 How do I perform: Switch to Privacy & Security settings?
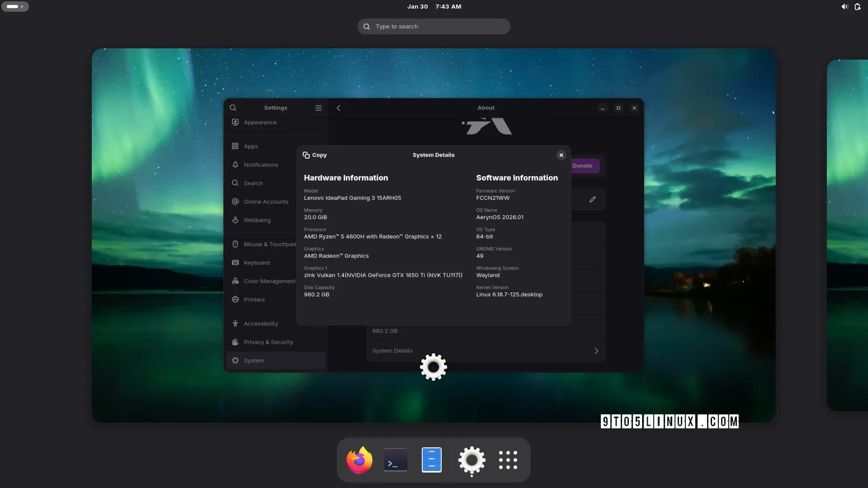click(x=269, y=342)
